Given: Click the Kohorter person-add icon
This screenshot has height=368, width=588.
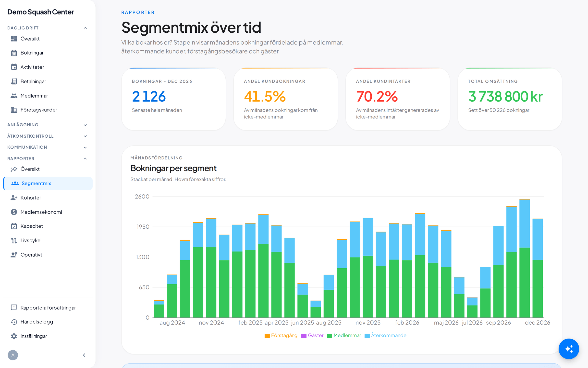Looking at the screenshot, I should tap(14, 197).
